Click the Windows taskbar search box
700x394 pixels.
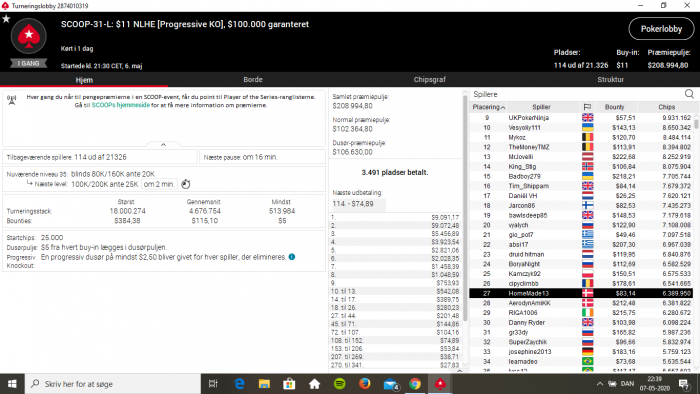(112, 384)
